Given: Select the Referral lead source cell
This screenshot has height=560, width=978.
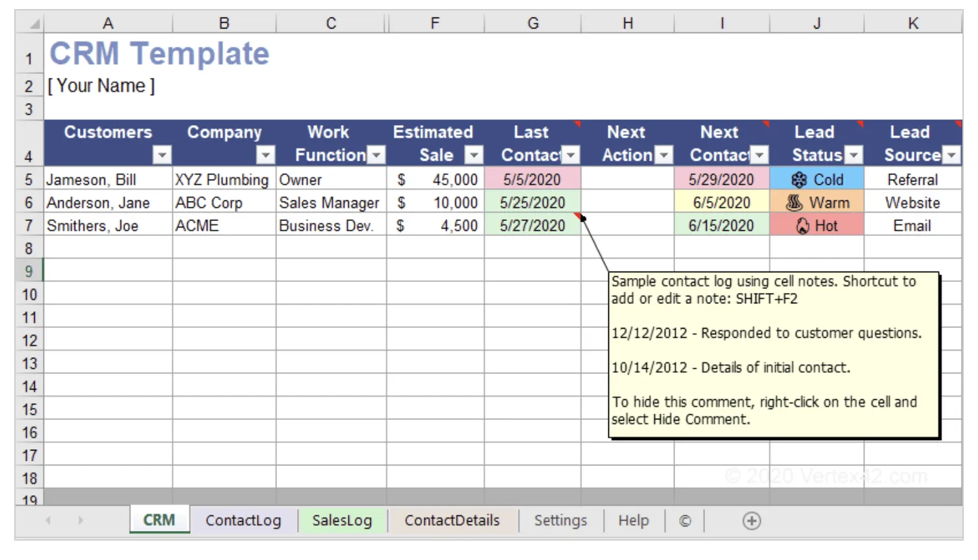Looking at the screenshot, I should 913,180.
